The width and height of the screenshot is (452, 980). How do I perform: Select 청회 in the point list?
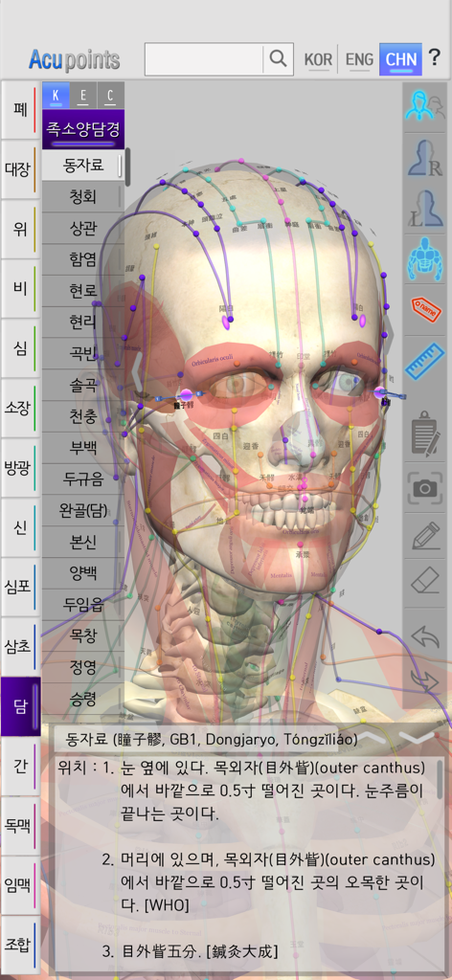point(82,196)
